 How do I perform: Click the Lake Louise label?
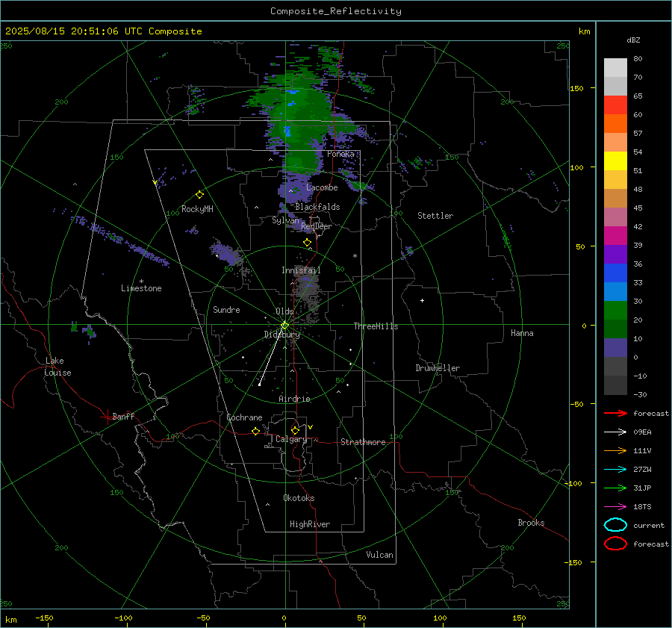57,367
